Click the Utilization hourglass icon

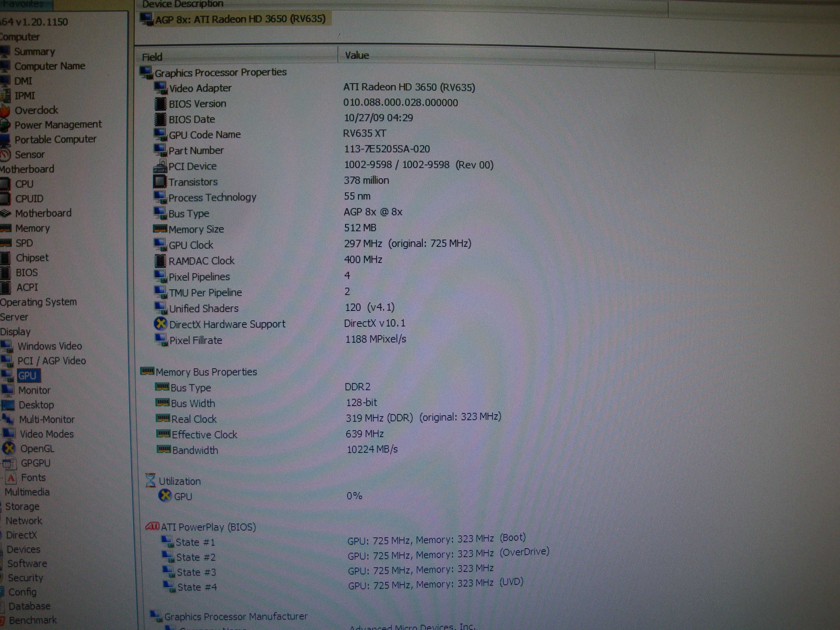click(x=150, y=480)
